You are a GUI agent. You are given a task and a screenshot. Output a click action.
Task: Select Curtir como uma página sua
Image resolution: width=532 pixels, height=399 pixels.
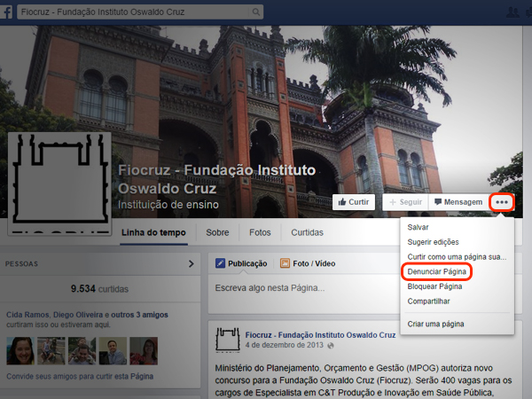[x=457, y=257]
